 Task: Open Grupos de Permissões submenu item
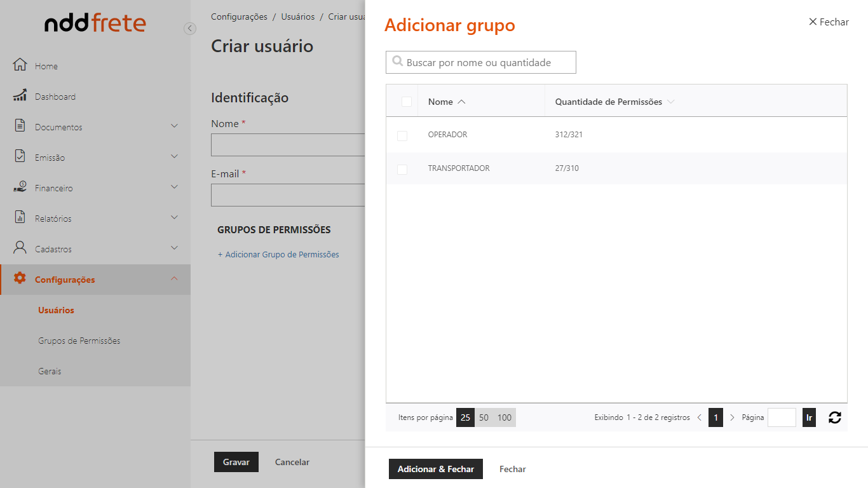79,341
